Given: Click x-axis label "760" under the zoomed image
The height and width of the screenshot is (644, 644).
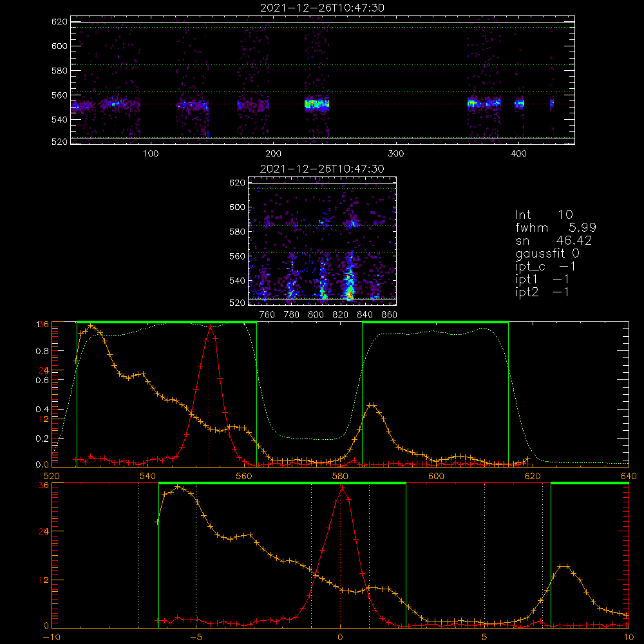Looking at the screenshot, I should point(267,315).
